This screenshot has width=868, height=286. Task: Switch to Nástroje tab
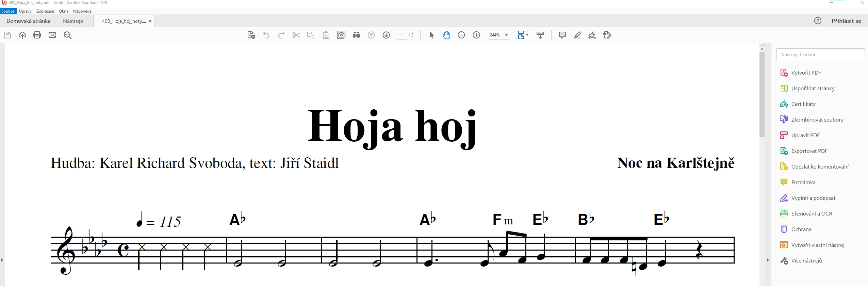point(73,21)
